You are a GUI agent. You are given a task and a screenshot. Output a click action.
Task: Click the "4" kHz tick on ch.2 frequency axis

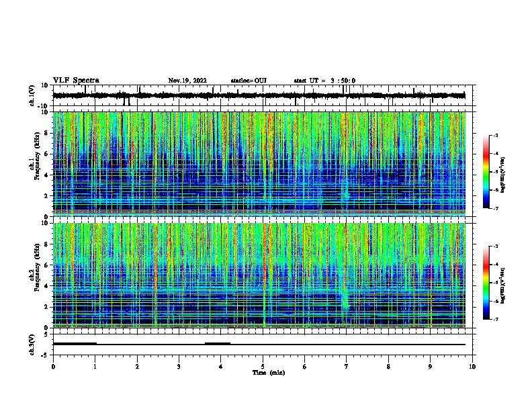tap(47, 286)
